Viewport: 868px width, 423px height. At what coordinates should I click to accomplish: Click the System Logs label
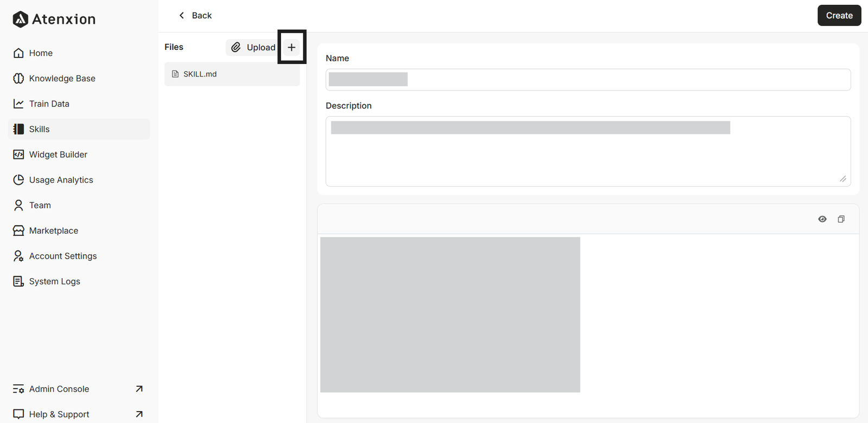(55, 281)
